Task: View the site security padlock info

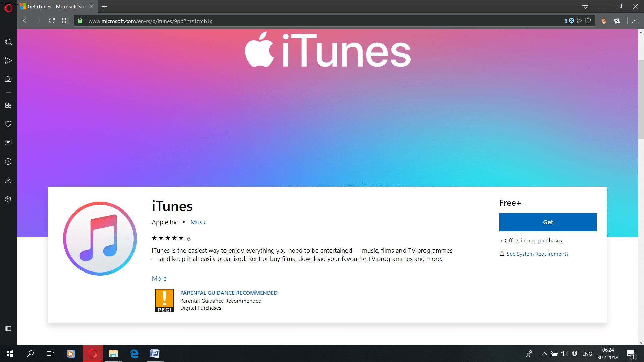Action: (x=80, y=21)
